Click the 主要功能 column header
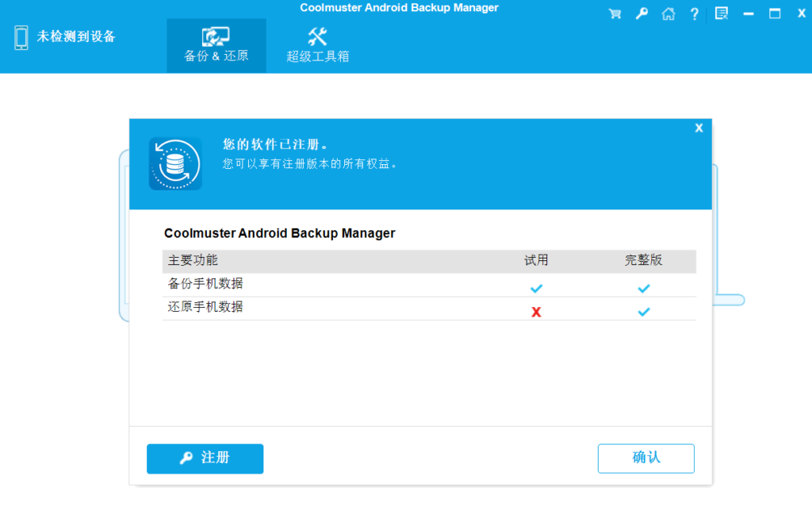 [193, 260]
